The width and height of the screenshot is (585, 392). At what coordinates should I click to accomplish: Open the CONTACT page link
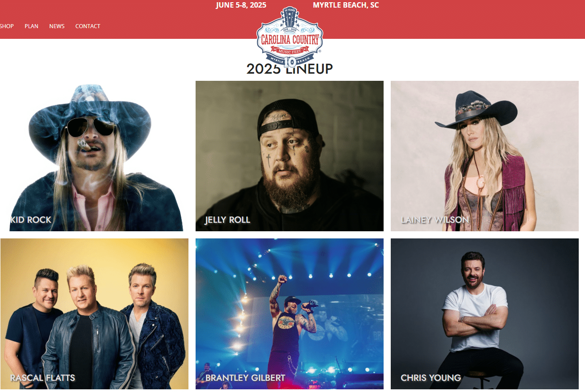(88, 26)
